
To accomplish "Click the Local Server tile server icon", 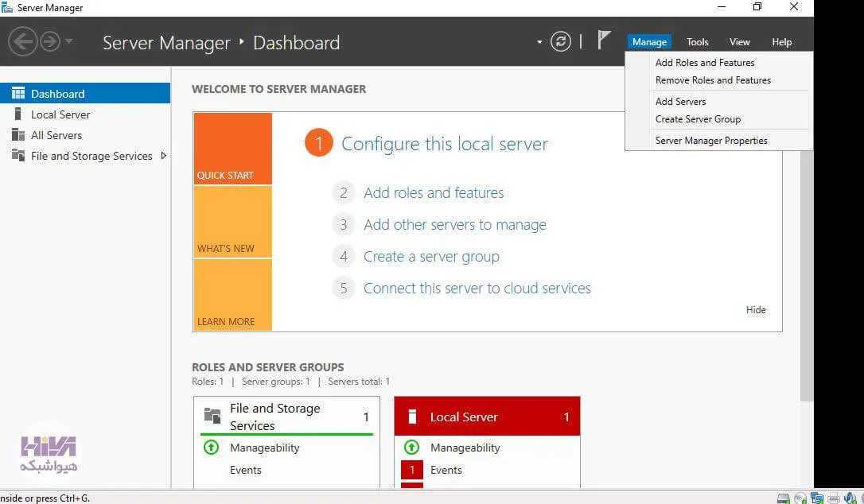I will point(412,417).
